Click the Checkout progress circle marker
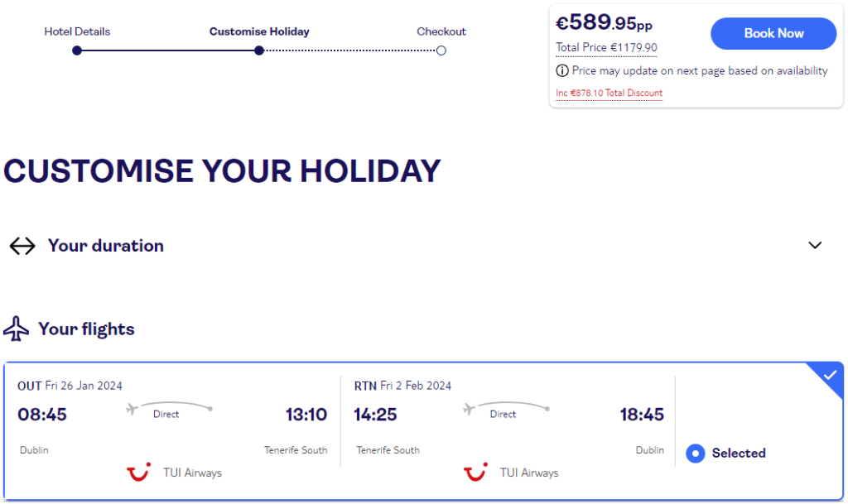The height and width of the screenshot is (504, 848). coord(441,50)
